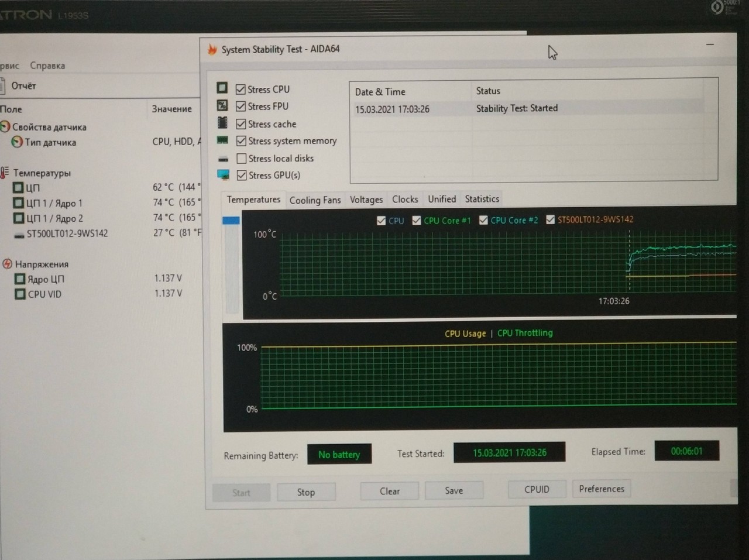Click the percent icon beside Stress FPU
This screenshot has width=749, height=560.
pos(222,105)
